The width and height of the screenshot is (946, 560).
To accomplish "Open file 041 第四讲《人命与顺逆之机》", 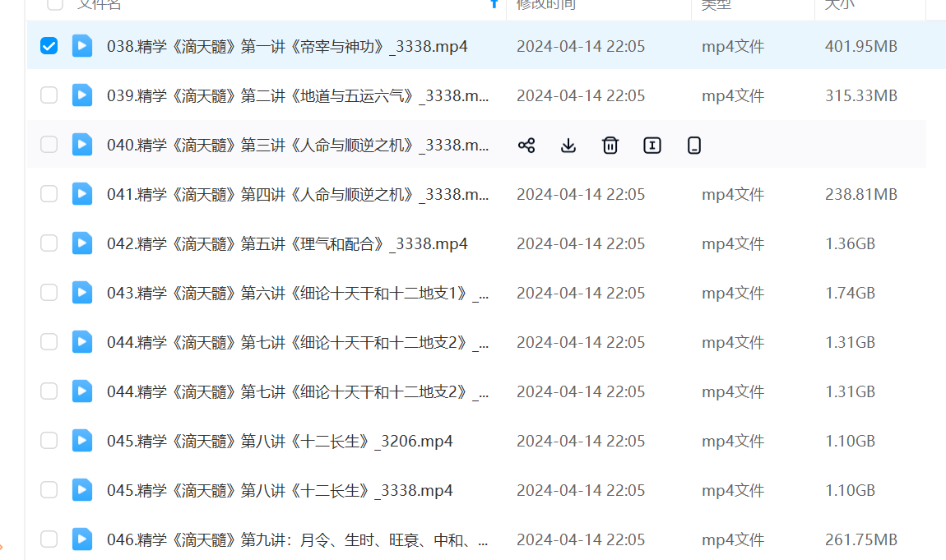I will [x=298, y=195].
